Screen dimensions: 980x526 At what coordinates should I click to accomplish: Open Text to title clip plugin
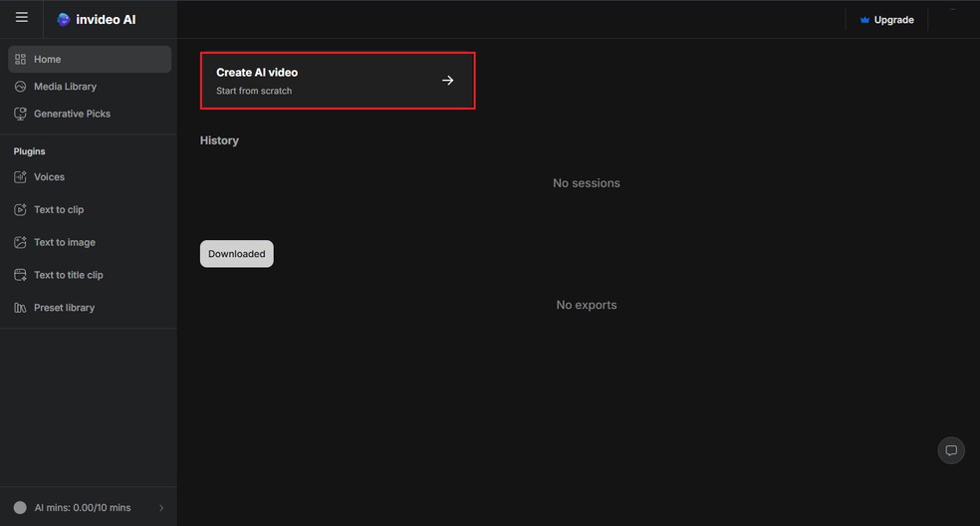tap(90, 275)
